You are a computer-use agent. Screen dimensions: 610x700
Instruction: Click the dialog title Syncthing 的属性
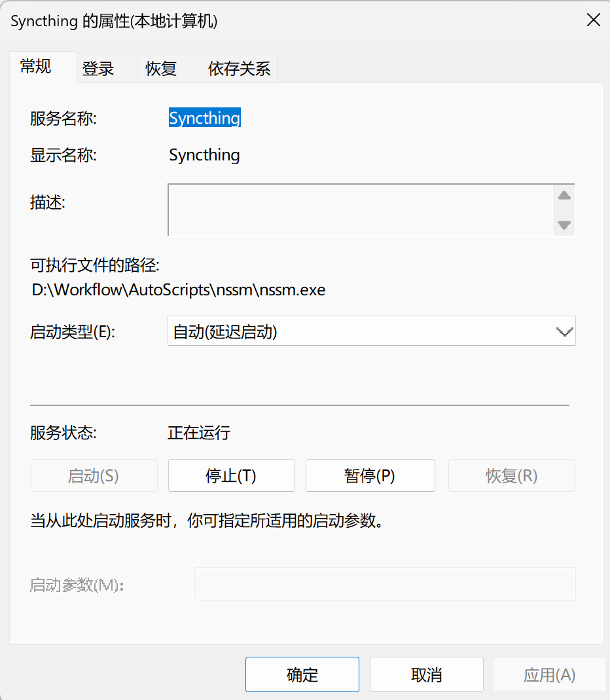[114, 21]
